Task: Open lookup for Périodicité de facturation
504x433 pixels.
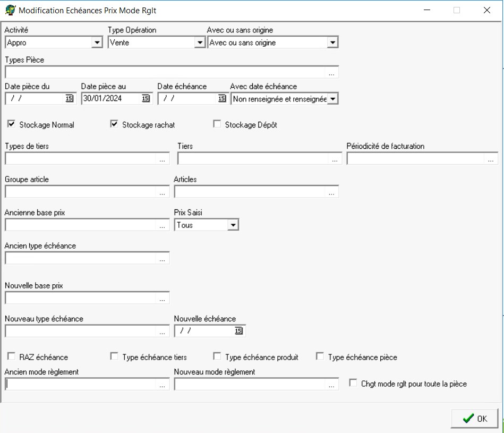Action: point(490,159)
